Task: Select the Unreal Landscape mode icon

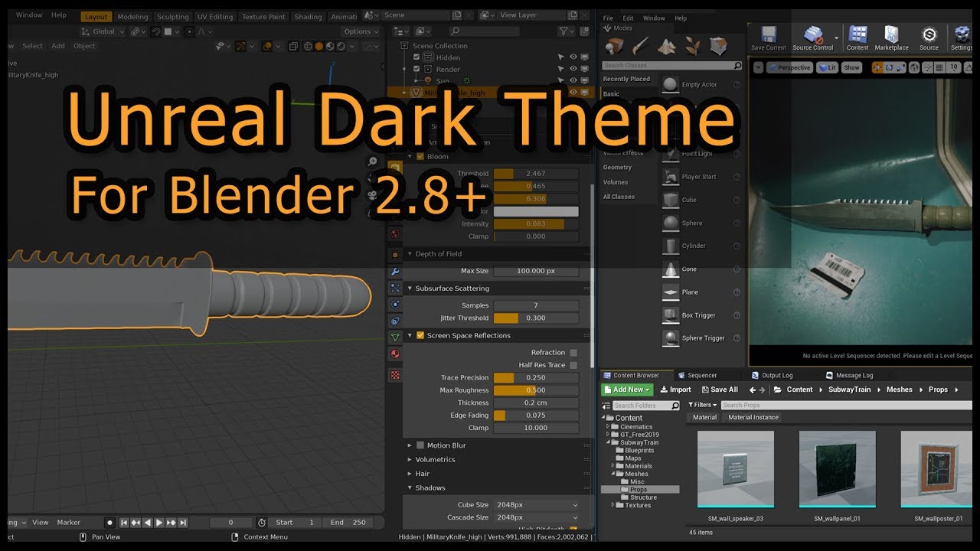Action: pos(666,45)
